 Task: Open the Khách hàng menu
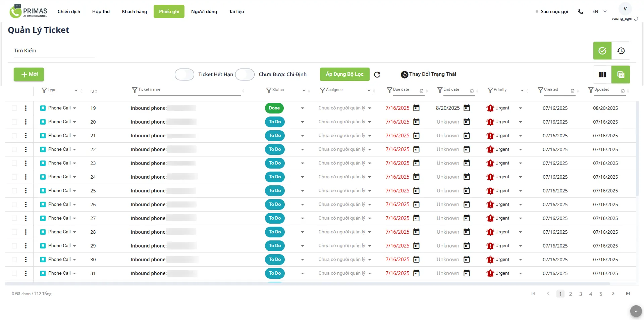click(134, 11)
